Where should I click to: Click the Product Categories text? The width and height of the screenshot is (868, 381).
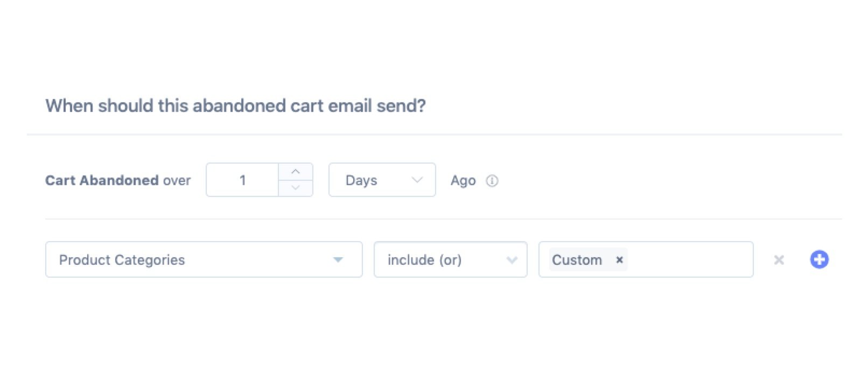pyautogui.click(x=122, y=260)
